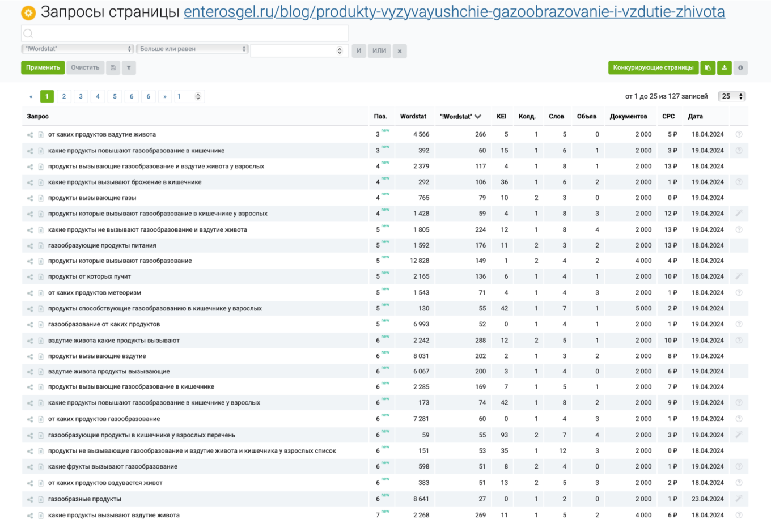
Task: Click the green copy to clipboard icon
Action: (x=708, y=68)
